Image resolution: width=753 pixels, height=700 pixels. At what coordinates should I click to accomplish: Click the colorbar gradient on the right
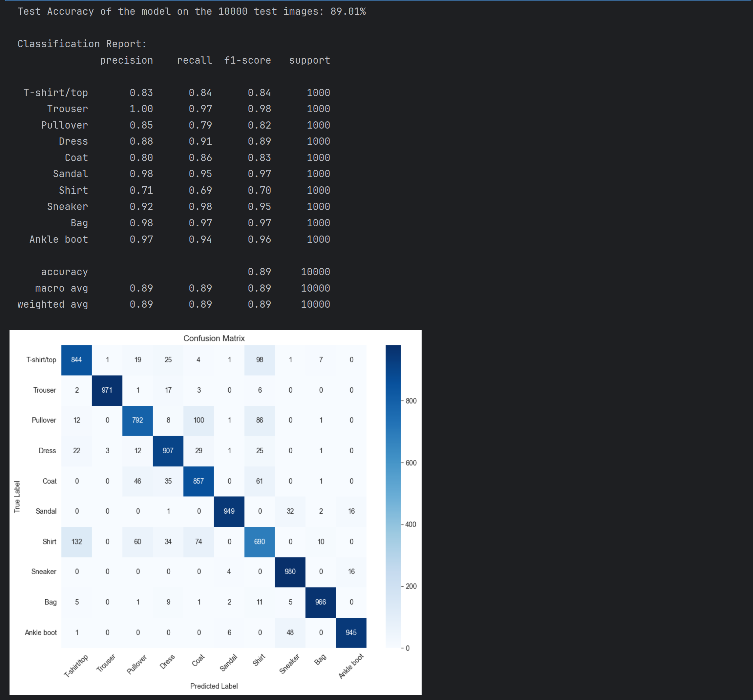[x=393, y=496]
